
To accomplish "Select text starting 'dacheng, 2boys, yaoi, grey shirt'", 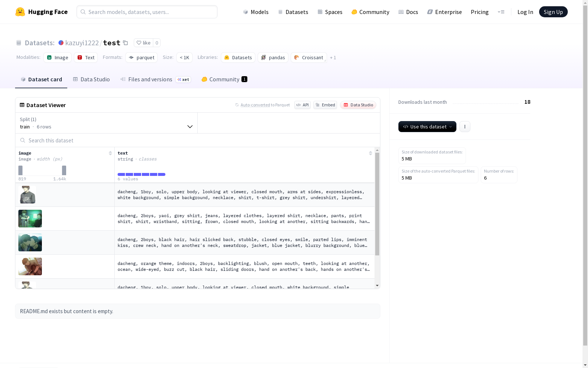I will (244, 219).
